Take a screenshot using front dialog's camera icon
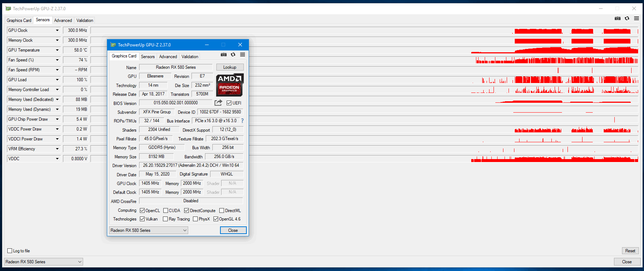This screenshot has height=271, width=644. click(224, 54)
